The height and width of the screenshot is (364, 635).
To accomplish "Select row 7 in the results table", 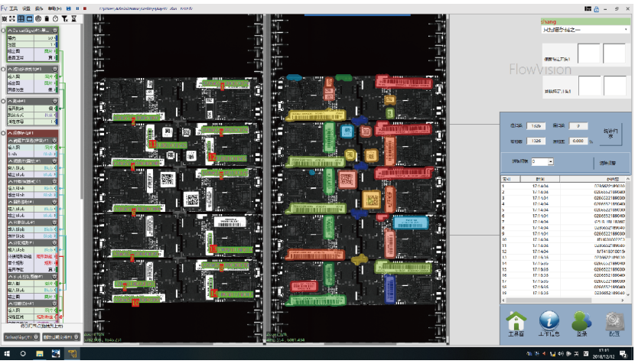I will (563, 222).
